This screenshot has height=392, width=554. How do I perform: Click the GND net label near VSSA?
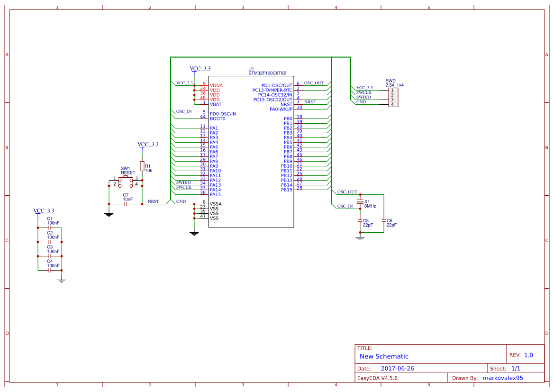coord(181,201)
